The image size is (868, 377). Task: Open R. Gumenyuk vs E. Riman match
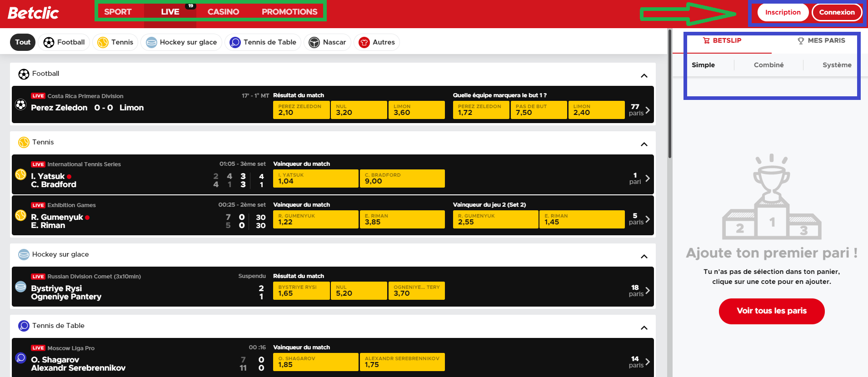click(x=60, y=221)
